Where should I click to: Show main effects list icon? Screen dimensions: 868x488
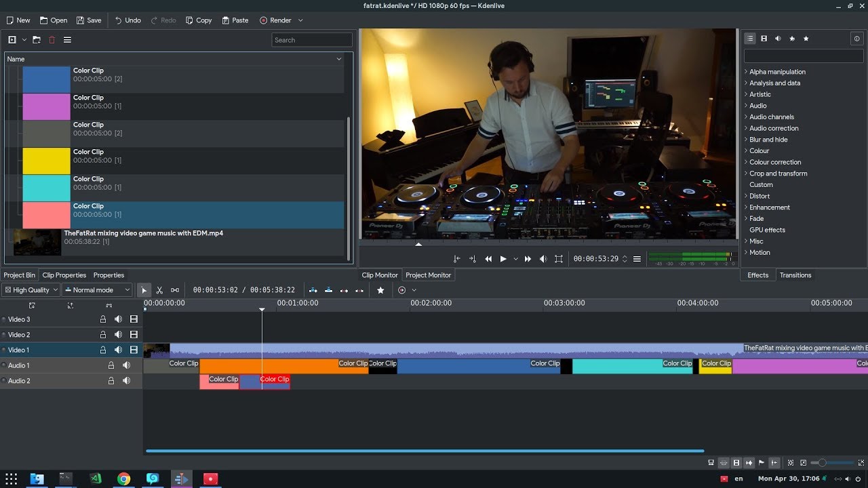click(750, 39)
